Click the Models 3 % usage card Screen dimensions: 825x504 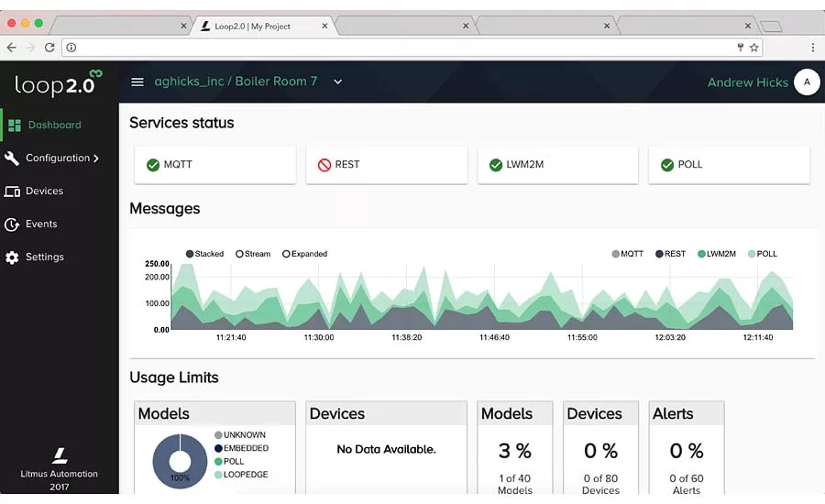515,448
